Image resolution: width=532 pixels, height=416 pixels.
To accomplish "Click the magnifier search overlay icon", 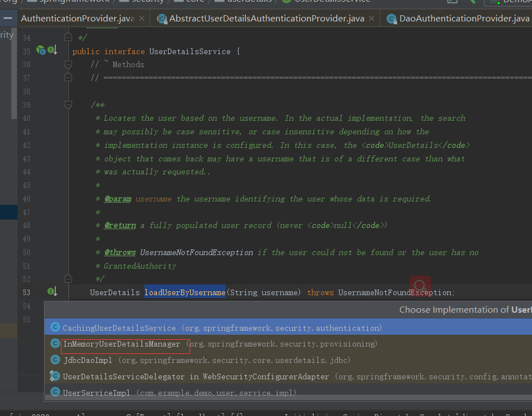I will [420, 286].
